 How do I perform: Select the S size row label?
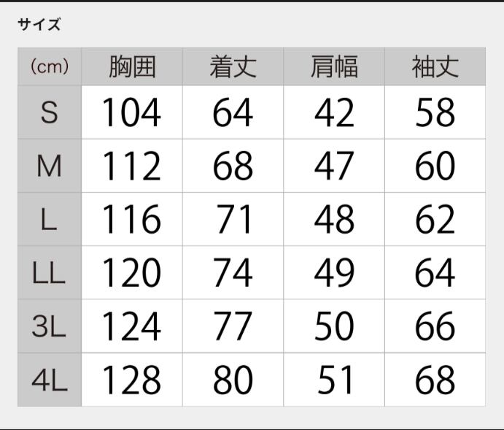coord(50,113)
